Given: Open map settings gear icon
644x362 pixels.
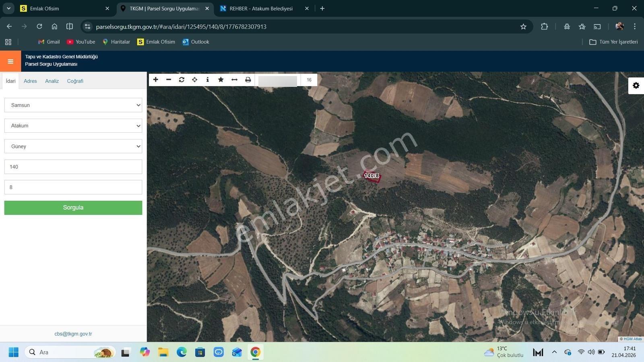Looking at the screenshot, I should pyautogui.click(x=636, y=85).
